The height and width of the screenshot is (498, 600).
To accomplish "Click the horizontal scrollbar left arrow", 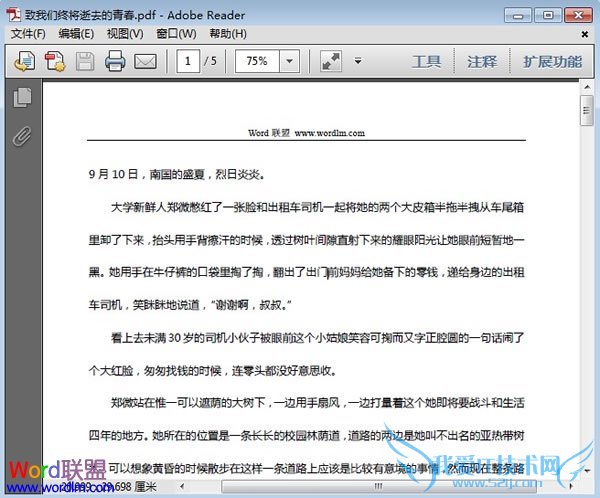I will pos(182,486).
